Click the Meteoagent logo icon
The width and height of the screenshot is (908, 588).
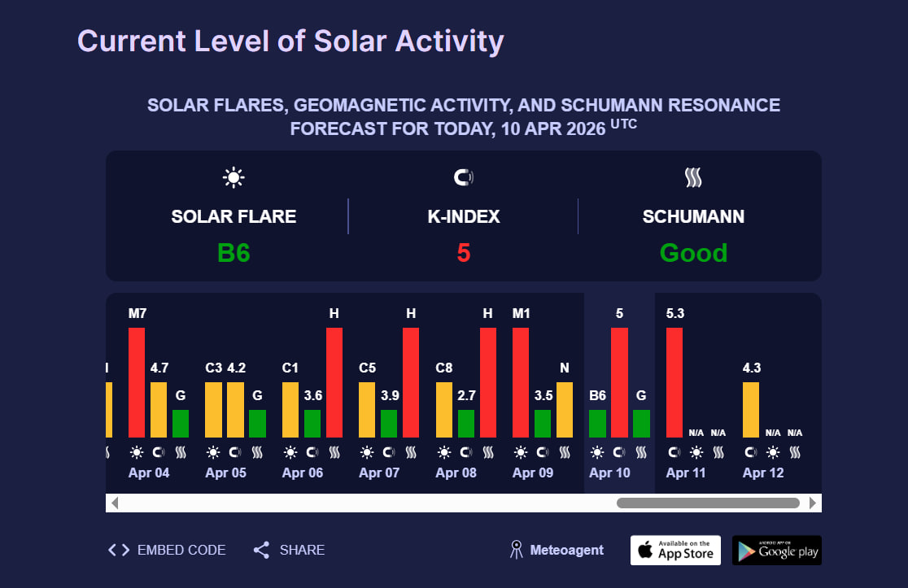[515, 550]
